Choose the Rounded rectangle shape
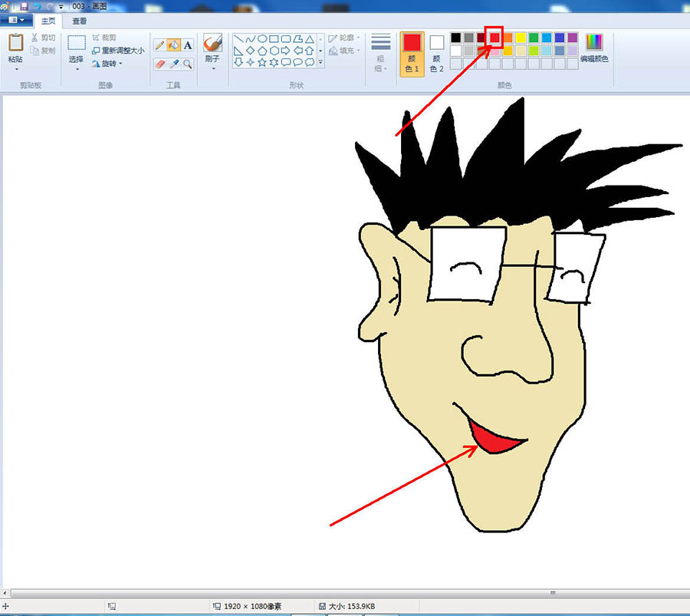This screenshot has width=690, height=616. [286, 39]
